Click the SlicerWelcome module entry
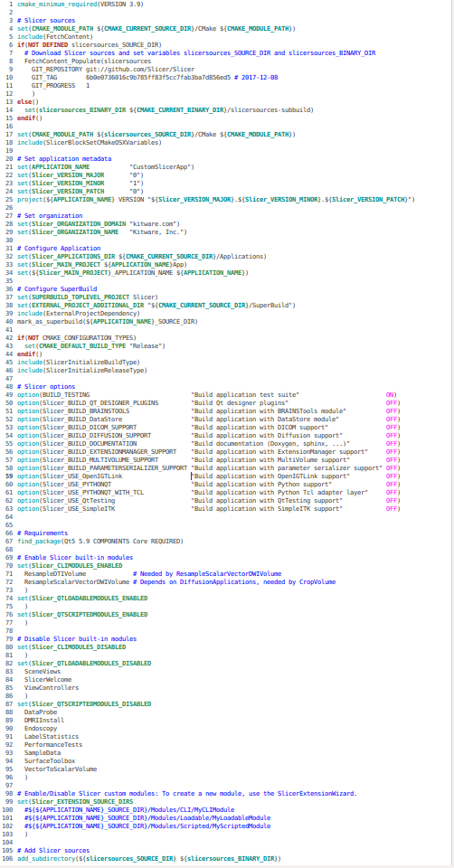Screen dimensions: 454x868 coord(48,679)
